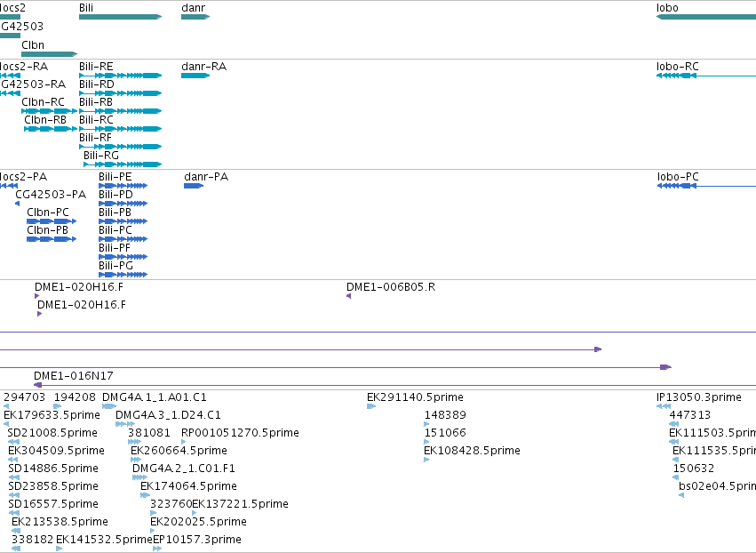Screen dimensions: 756x553
Task: Click EST 151066
Action: click(x=426, y=442)
